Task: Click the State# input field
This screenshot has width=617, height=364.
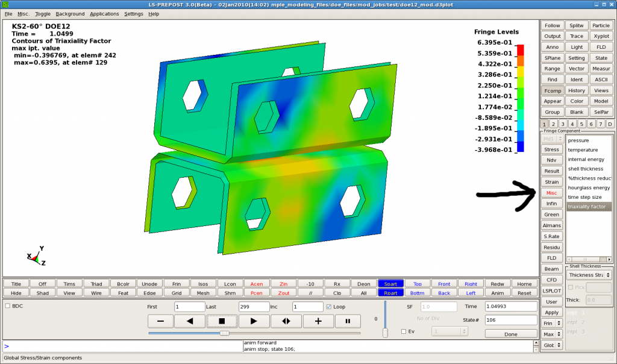Action: [511, 320]
